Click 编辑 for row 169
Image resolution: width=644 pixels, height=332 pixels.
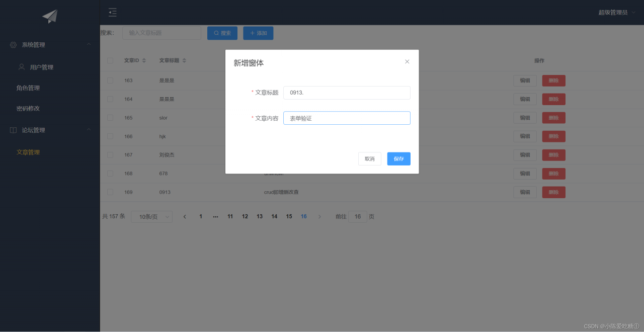point(525,192)
